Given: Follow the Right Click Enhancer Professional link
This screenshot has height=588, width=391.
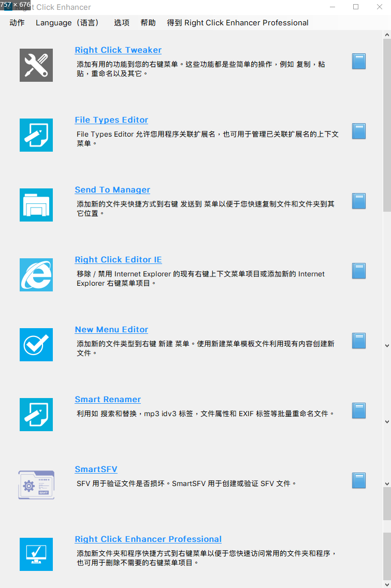Looking at the screenshot, I should (148, 539).
